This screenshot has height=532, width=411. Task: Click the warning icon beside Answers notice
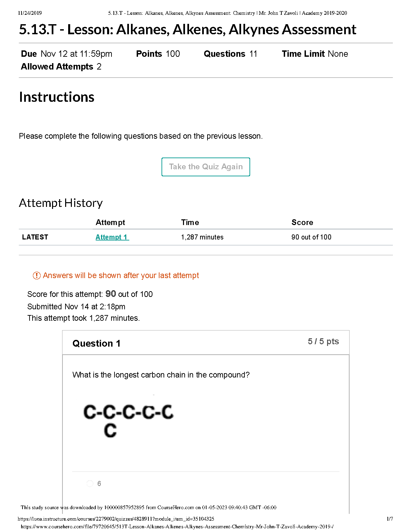point(36,275)
